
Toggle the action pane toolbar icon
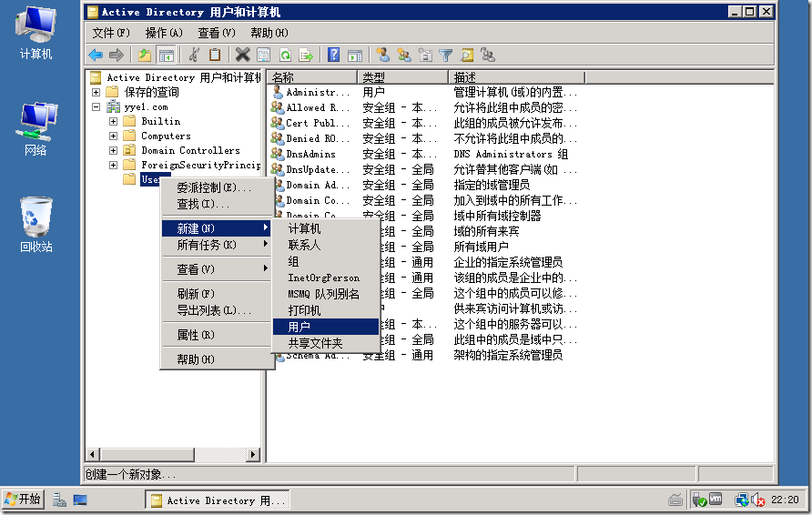coord(355,55)
